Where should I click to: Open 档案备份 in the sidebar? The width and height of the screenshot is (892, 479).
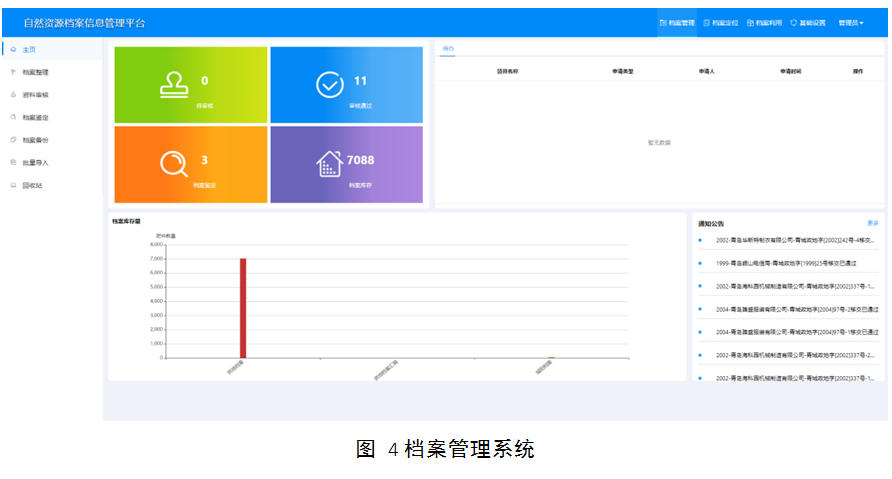click(x=36, y=140)
